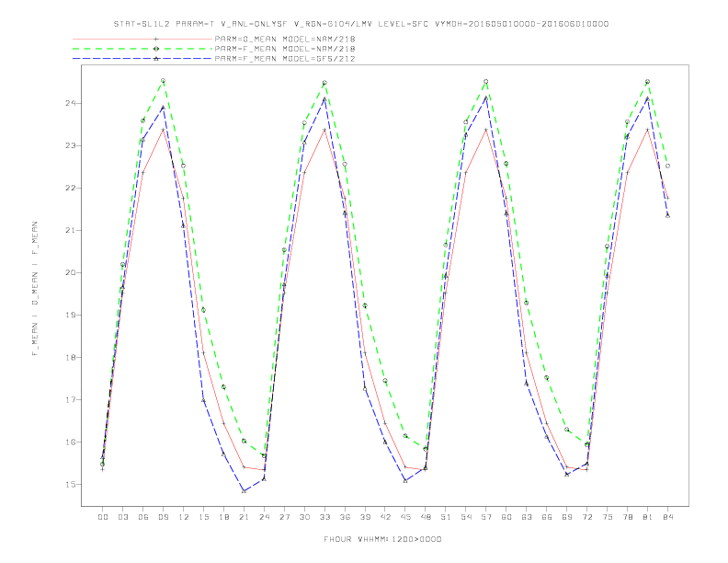728x563 pixels.
Task: Select the PARM=F_MEAN MODEL=GFS/212 legend label
Action: coord(285,59)
